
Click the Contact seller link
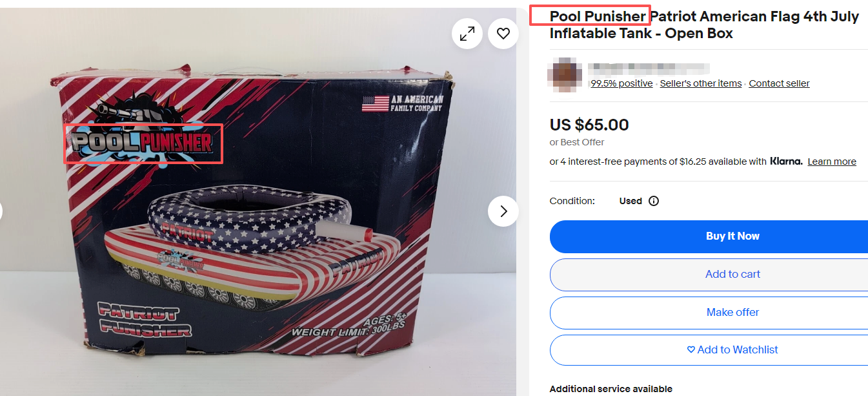coord(779,83)
